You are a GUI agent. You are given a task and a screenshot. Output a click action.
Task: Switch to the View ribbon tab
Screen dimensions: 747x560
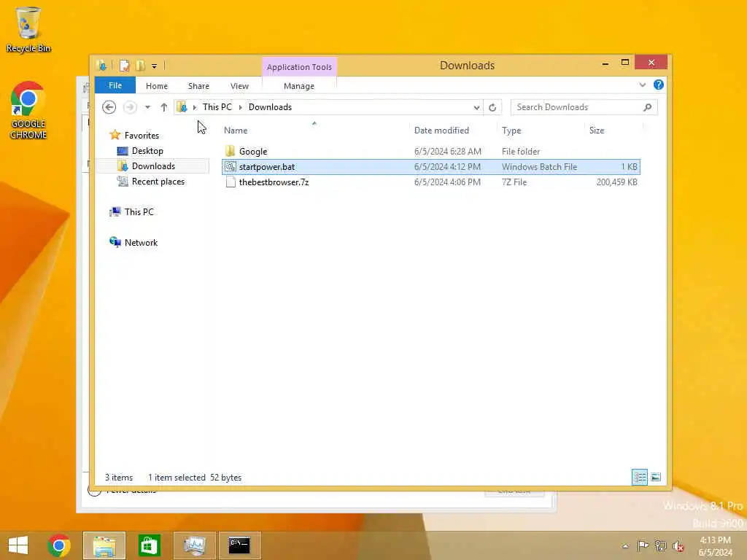(239, 86)
